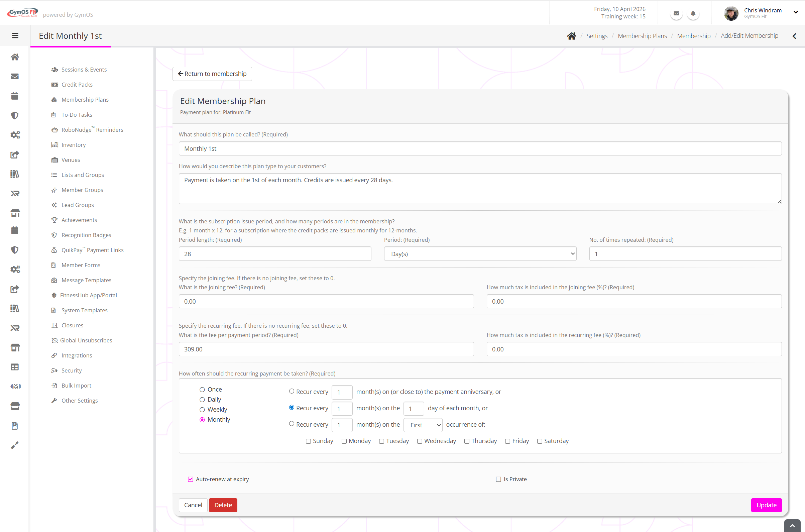805x532 pixels.
Task: Open the notifications bell icon
Action: [693, 14]
